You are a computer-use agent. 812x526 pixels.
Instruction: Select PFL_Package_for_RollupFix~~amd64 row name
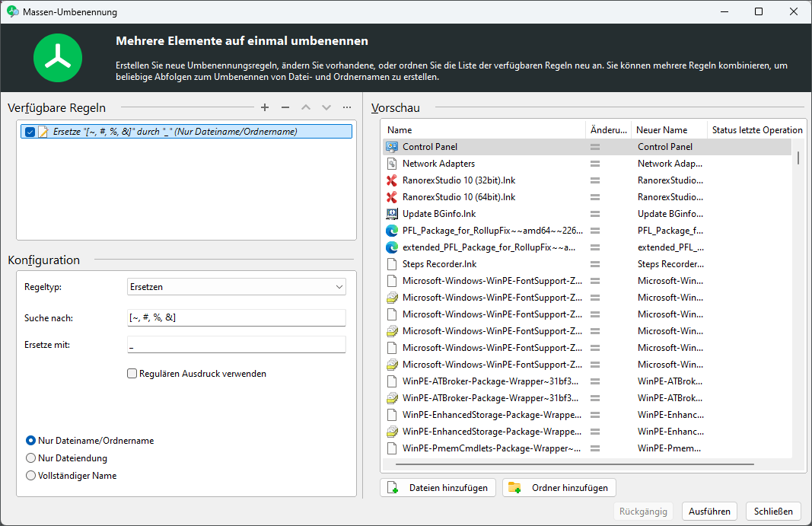coord(492,231)
